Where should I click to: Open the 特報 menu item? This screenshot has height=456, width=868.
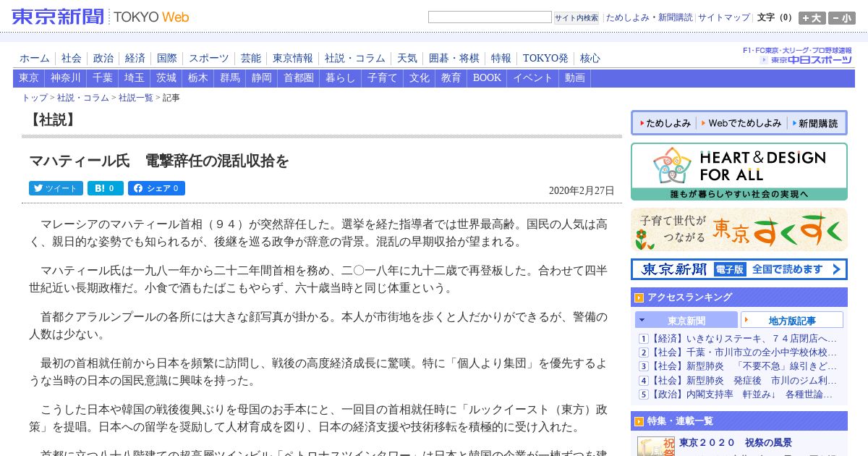[x=501, y=58]
